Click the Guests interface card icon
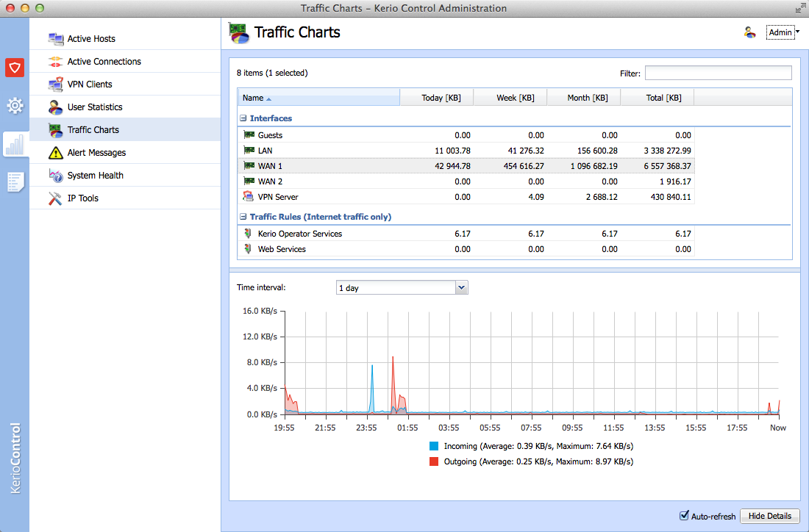 pyautogui.click(x=249, y=135)
